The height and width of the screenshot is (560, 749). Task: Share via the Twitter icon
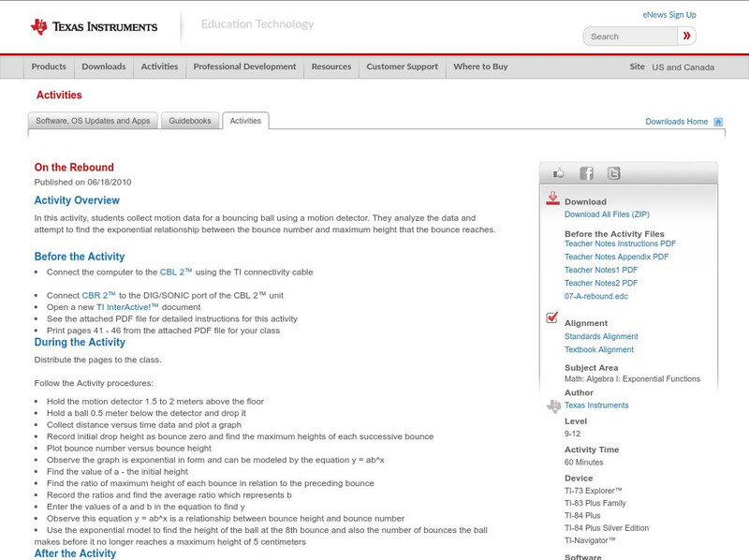[x=613, y=173]
